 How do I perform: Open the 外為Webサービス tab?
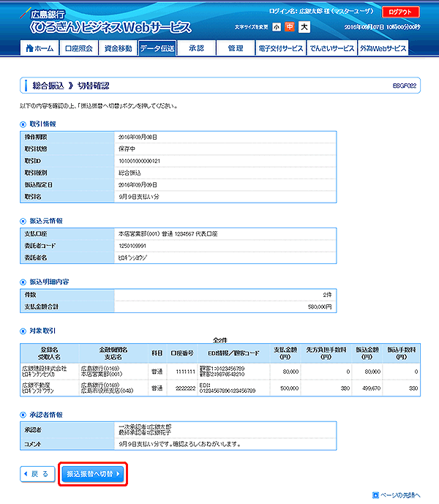click(383, 48)
